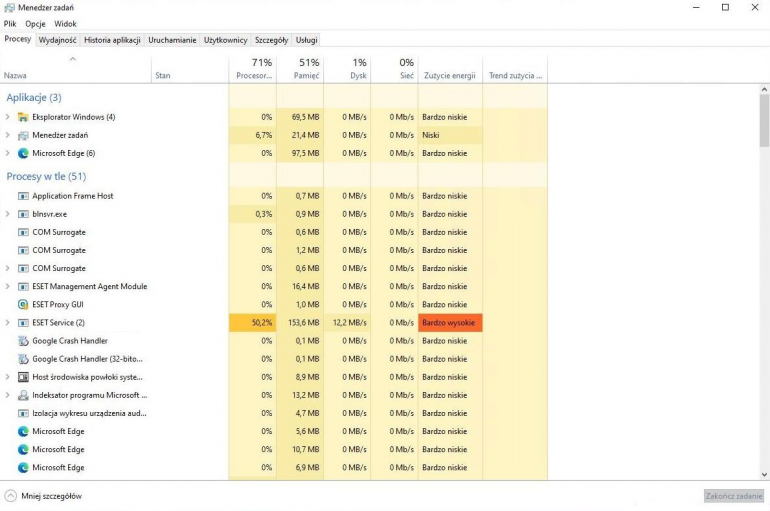Click the 50,2% CPU cell
The image size is (770, 511).
(x=252, y=323)
